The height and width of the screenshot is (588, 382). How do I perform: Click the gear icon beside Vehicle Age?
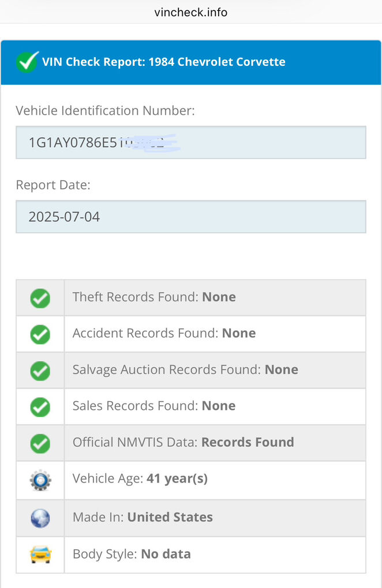[40, 480]
